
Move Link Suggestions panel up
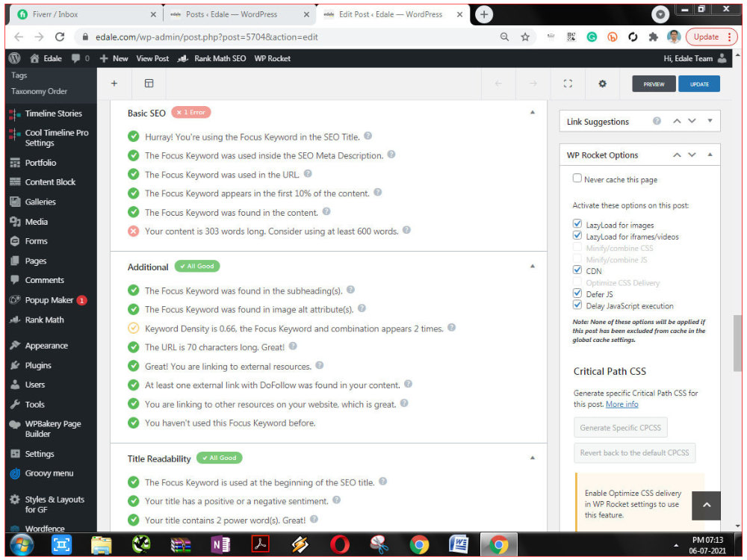677,121
